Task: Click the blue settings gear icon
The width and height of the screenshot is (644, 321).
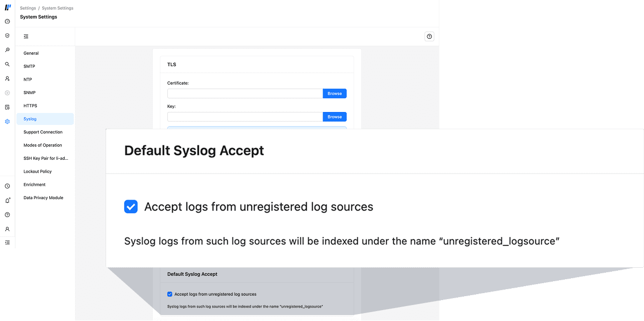Action: click(7, 121)
